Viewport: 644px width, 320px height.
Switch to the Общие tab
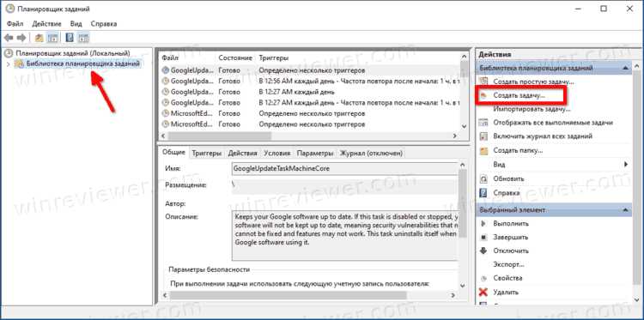[x=173, y=152]
